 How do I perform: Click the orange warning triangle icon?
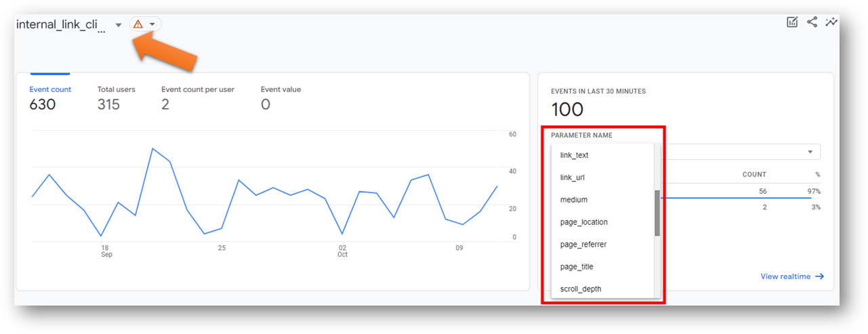[x=138, y=24]
